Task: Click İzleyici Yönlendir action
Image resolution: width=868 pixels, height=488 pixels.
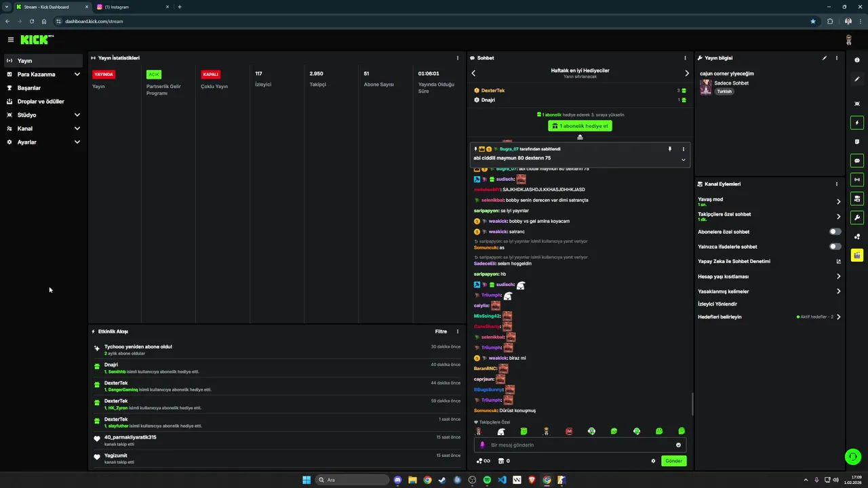Action: point(717,304)
